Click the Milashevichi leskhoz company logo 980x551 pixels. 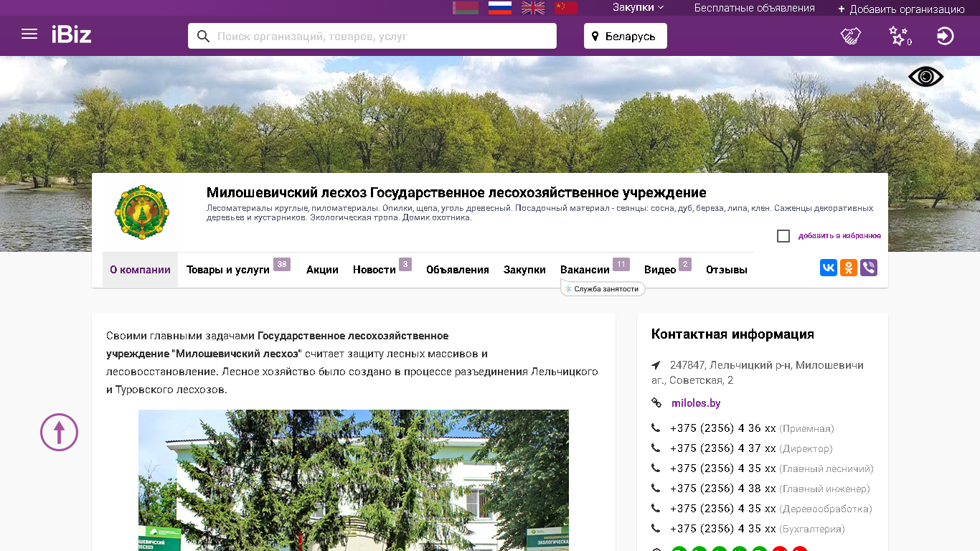pyautogui.click(x=142, y=212)
